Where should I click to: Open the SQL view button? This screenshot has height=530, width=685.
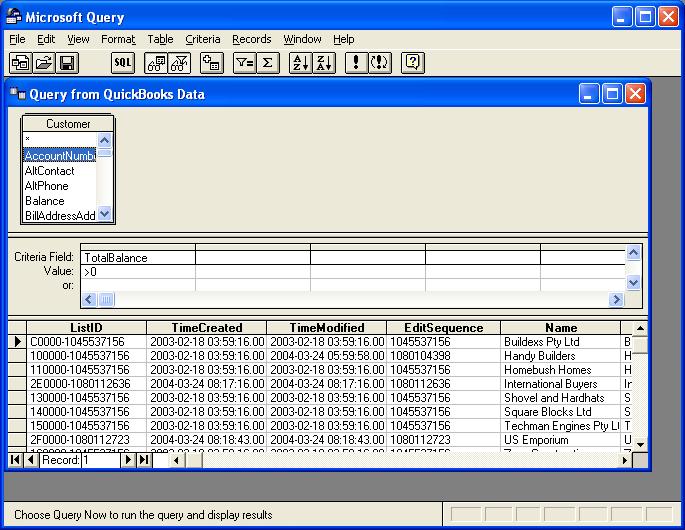click(122, 63)
